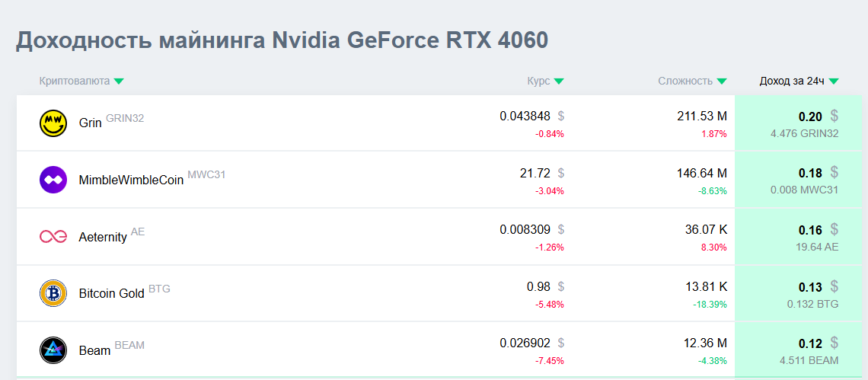The width and height of the screenshot is (868, 380).
Task: Click the Сложность column header text
Action: (685, 81)
